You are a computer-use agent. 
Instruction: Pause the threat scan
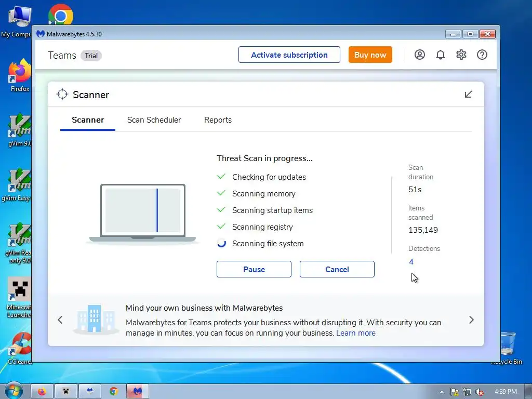254,269
